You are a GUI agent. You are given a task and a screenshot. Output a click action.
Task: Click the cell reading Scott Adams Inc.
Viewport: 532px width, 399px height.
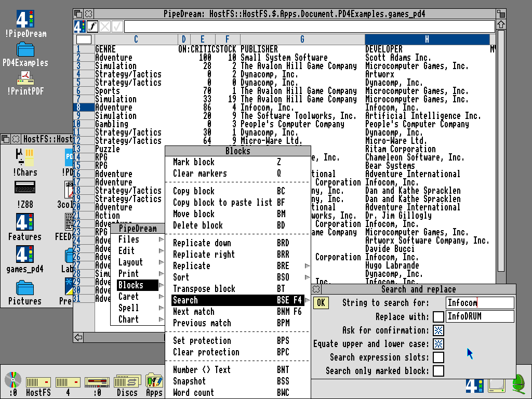[x=398, y=58]
